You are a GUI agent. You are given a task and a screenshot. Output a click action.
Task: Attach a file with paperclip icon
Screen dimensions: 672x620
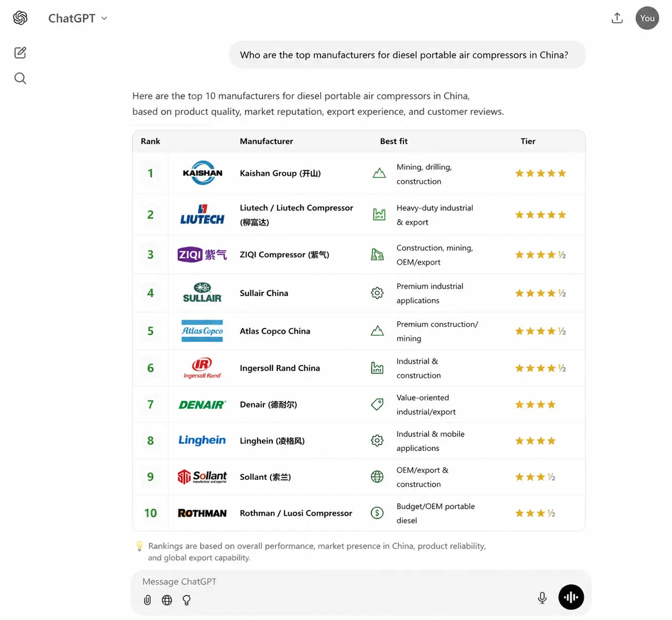[x=147, y=600]
